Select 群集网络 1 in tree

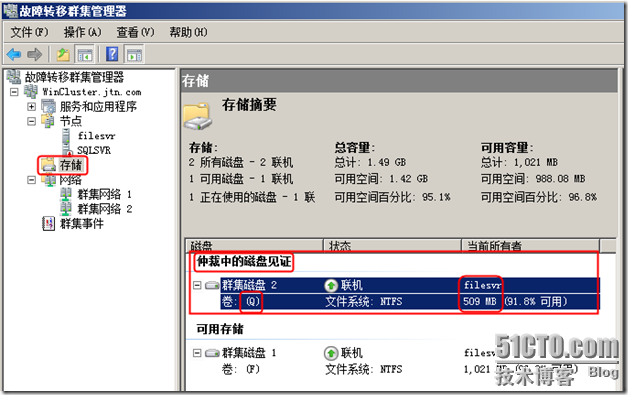point(105,194)
